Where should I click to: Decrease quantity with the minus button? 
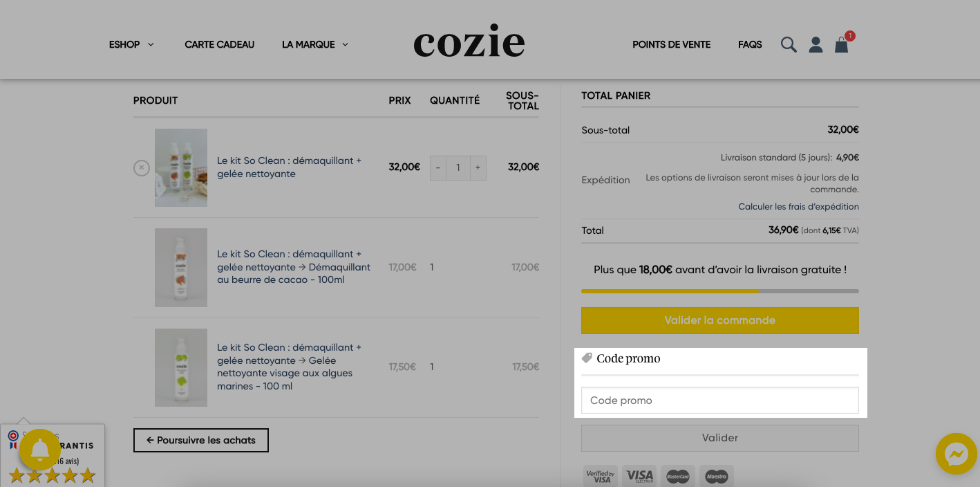click(x=437, y=167)
